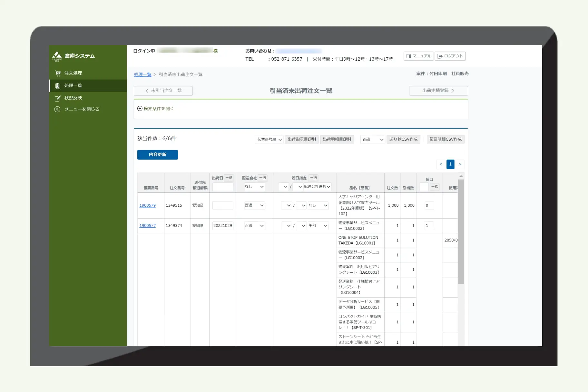Click 出荷日 field showing 20221029
This screenshot has width=588, height=392.
(223, 226)
